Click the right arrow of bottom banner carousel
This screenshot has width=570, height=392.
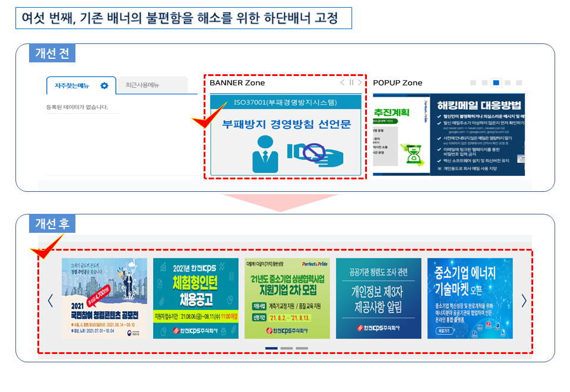point(524,301)
